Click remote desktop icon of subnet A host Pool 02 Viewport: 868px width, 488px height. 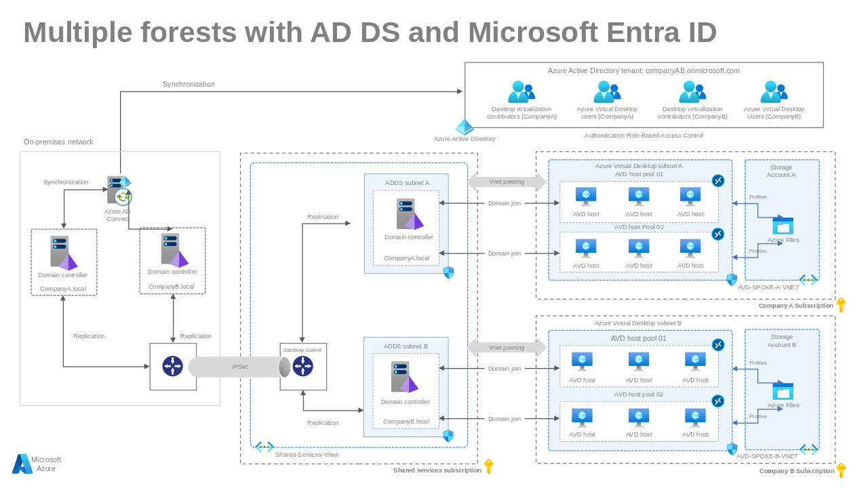pos(718,234)
